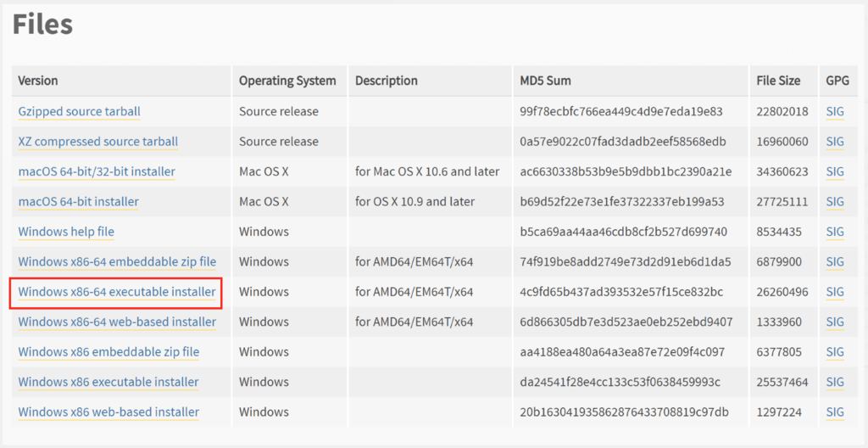This screenshot has height=448, width=868.
Task: Select MD5 sum 20b163041935862876433708819c97db
Action: click(x=624, y=412)
